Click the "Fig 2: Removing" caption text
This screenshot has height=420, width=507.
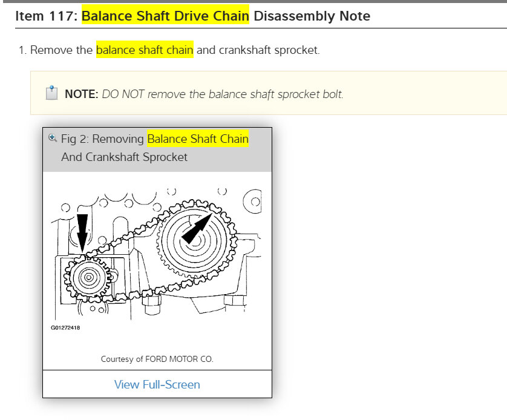click(x=103, y=139)
